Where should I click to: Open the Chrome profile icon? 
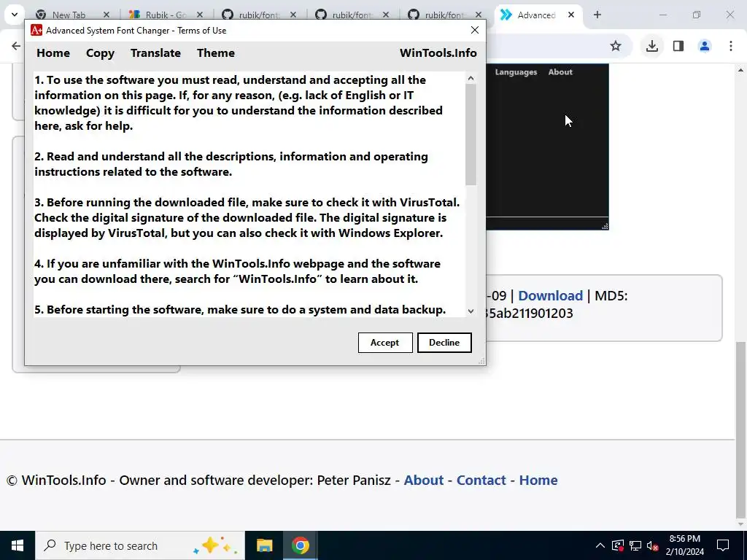[x=705, y=46]
